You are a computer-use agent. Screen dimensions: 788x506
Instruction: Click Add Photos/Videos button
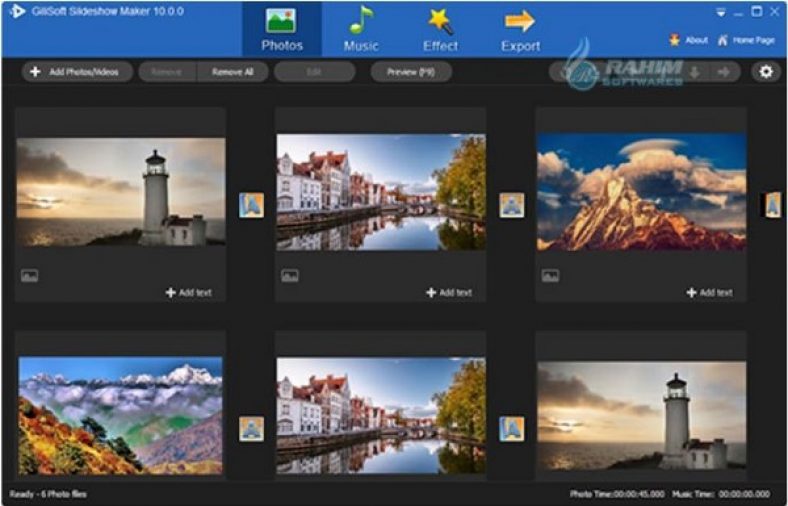tap(77, 72)
